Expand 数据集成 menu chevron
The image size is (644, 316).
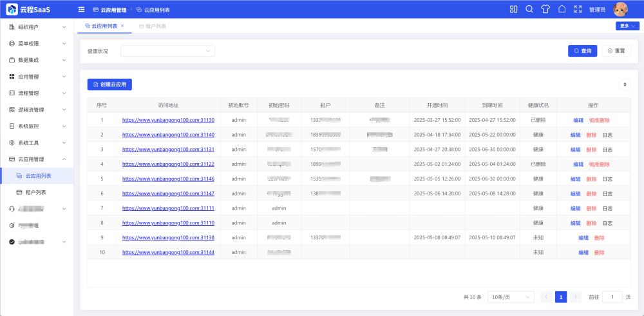click(64, 60)
